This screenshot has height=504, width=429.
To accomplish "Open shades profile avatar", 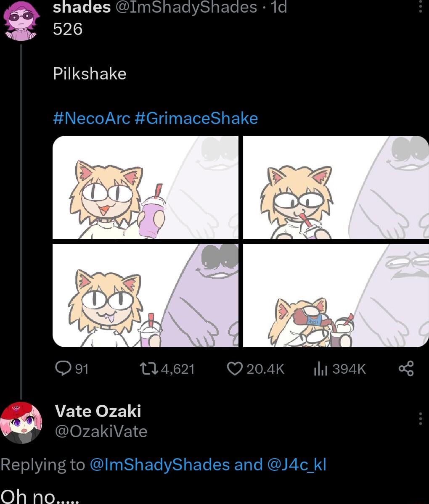I will click(x=21, y=20).
